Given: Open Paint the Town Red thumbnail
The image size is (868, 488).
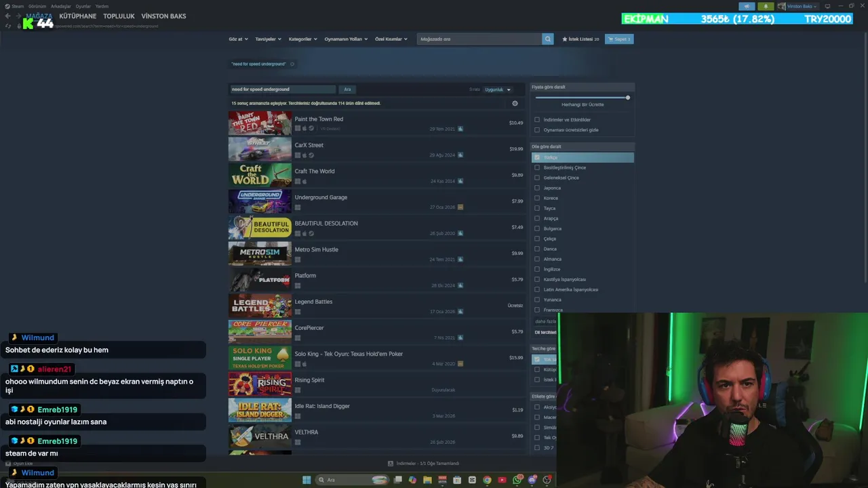Looking at the screenshot, I should [x=260, y=123].
